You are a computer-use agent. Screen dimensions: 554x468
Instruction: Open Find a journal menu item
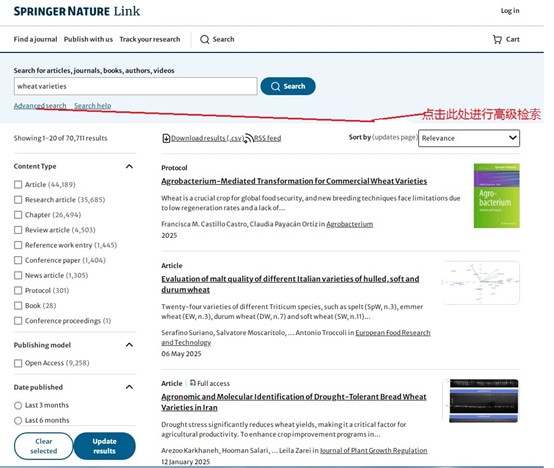pos(35,39)
